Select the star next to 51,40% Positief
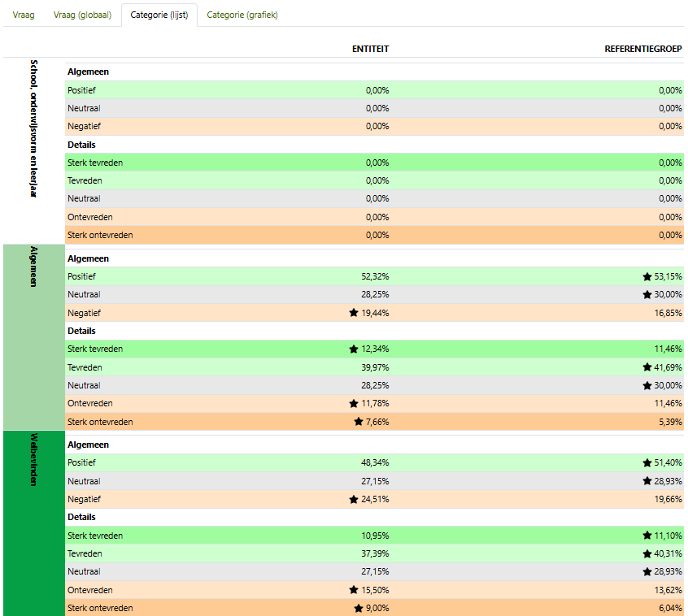Viewport: 688px width, 616px height. 647,463
